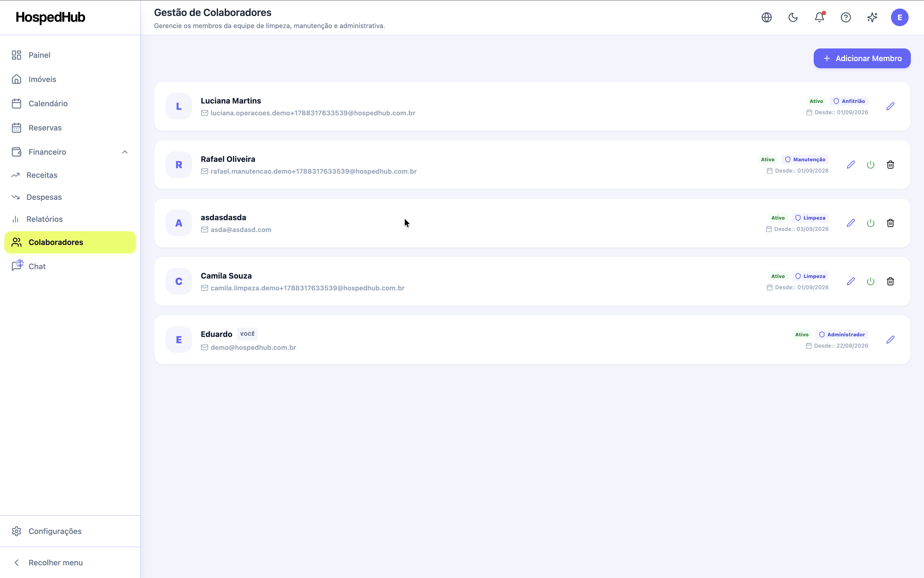This screenshot has height=578, width=924.
Task: Toggle Camila Souza power status icon
Action: [x=871, y=281]
